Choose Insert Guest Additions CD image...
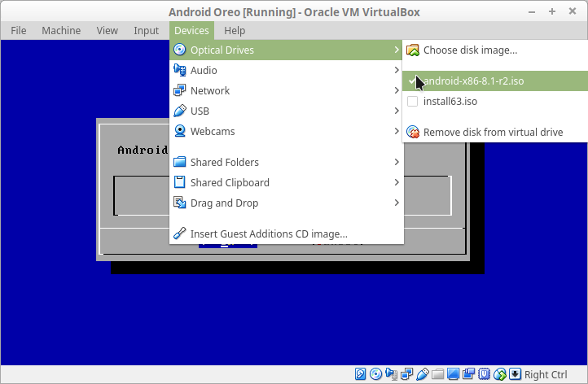Screen dimensions: 588x384 point(287,233)
